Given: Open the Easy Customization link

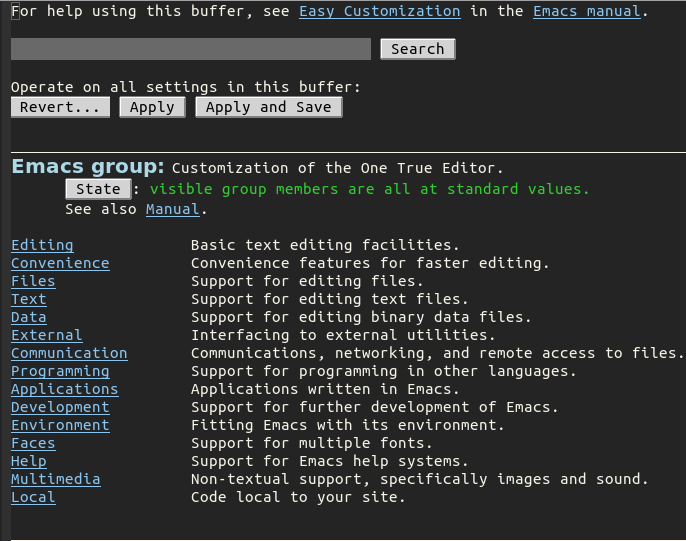Looking at the screenshot, I should tap(380, 11).
